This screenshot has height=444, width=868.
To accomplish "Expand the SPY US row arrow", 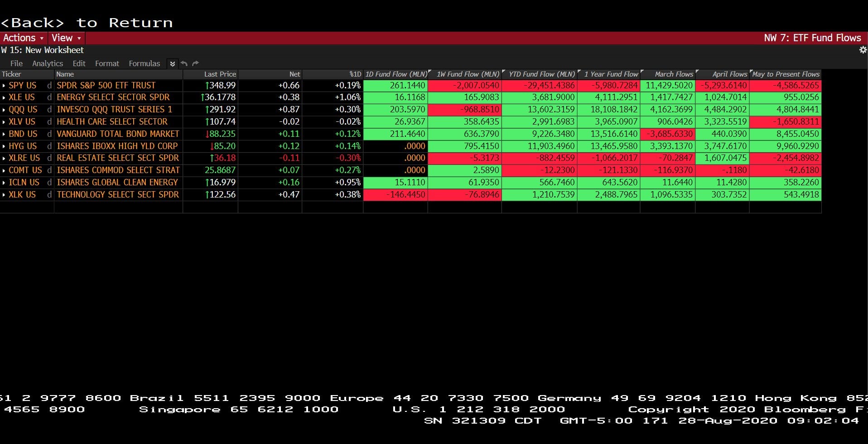I will [4, 86].
